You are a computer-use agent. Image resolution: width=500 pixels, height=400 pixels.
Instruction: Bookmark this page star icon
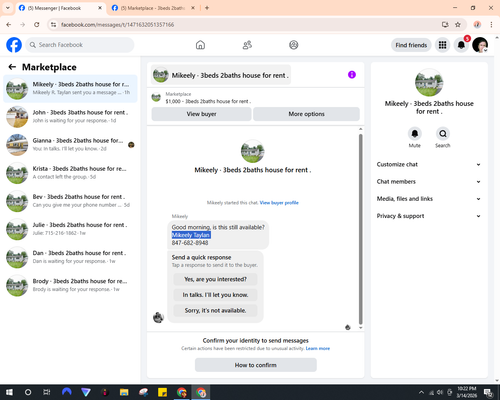(458, 25)
